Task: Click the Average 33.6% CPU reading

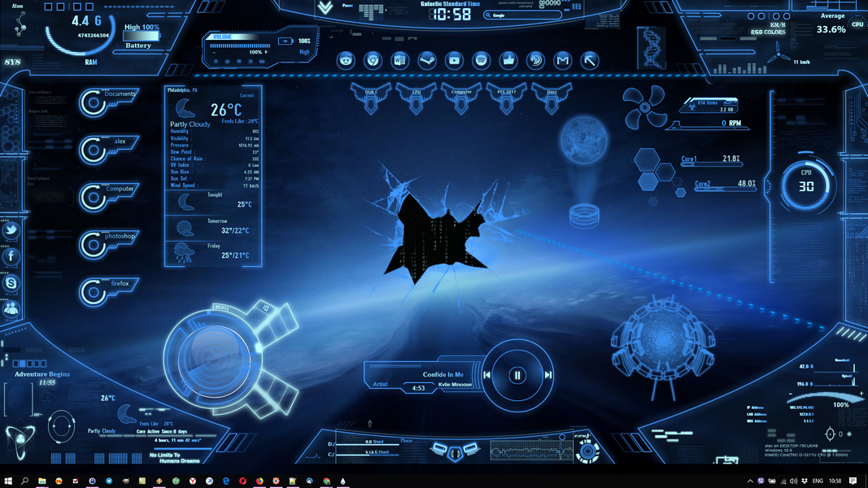Action: (831, 24)
